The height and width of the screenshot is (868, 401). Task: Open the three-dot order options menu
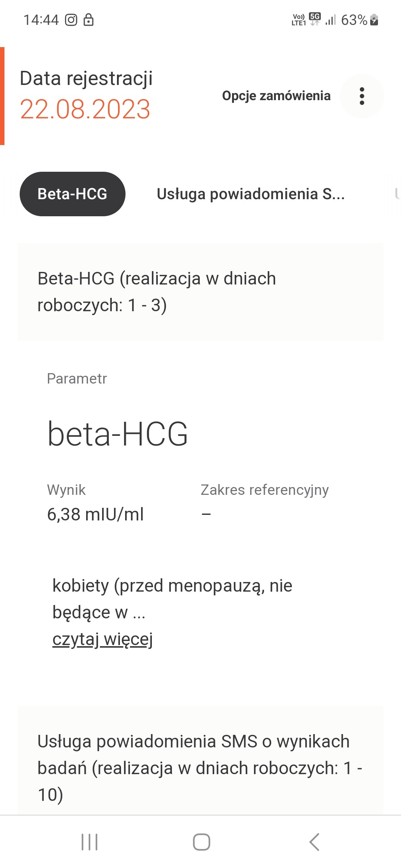click(x=362, y=96)
